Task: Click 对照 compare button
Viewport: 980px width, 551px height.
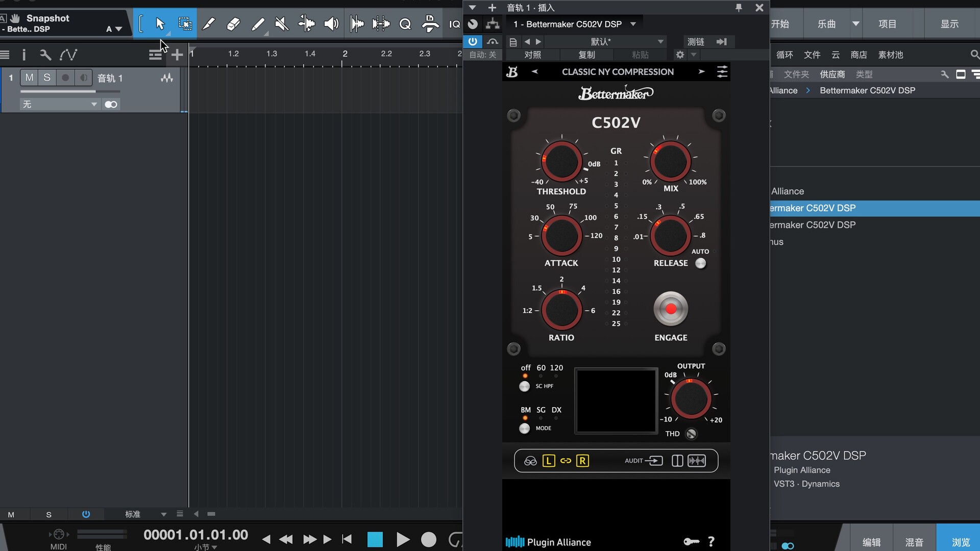Action: [532, 55]
